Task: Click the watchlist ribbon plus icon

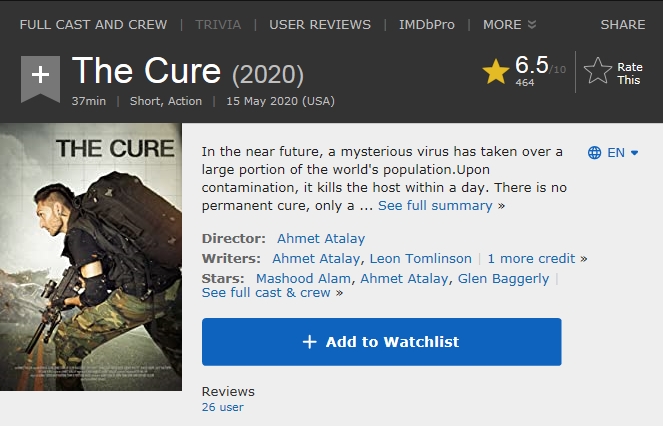Action: (x=40, y=76)
